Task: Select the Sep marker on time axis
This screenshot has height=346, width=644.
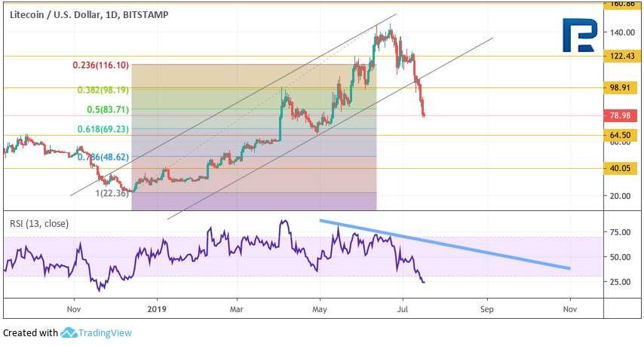Action: [486, 308]
